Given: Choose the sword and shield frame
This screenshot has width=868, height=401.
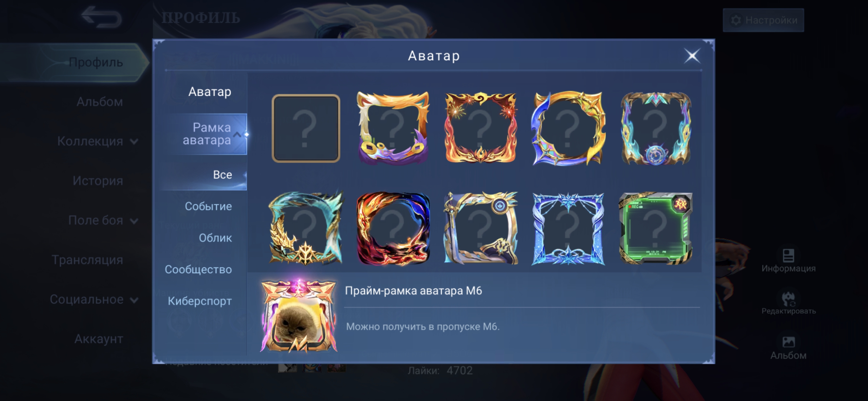Looking at the screenshot, I should (480, 228).
